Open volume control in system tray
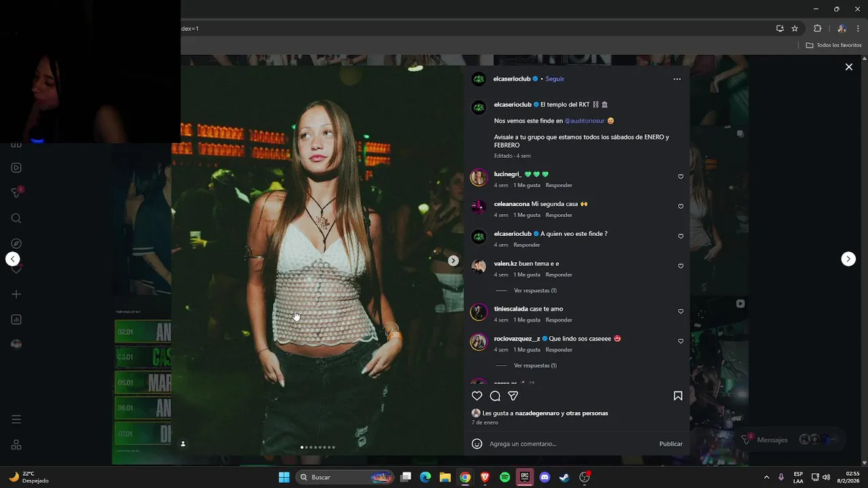Screen dimensions: 868x488 pos(826,477)
